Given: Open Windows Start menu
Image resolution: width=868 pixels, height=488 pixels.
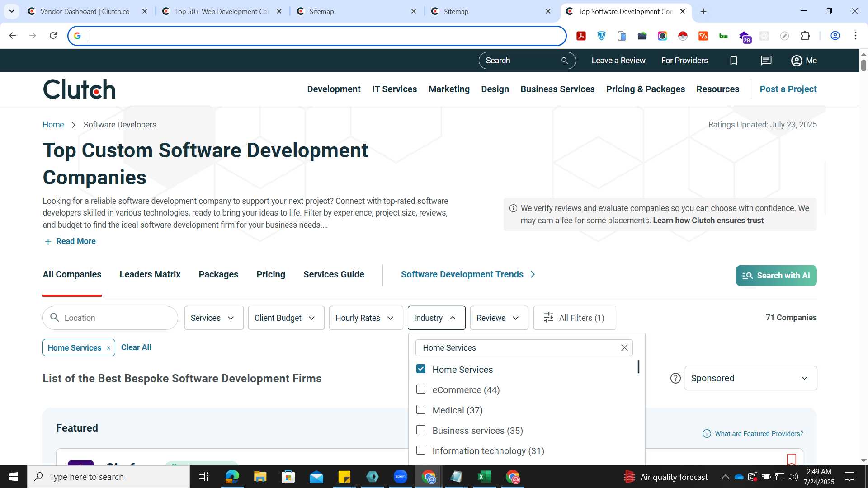Looking at the screenshot, I should 14,477.
